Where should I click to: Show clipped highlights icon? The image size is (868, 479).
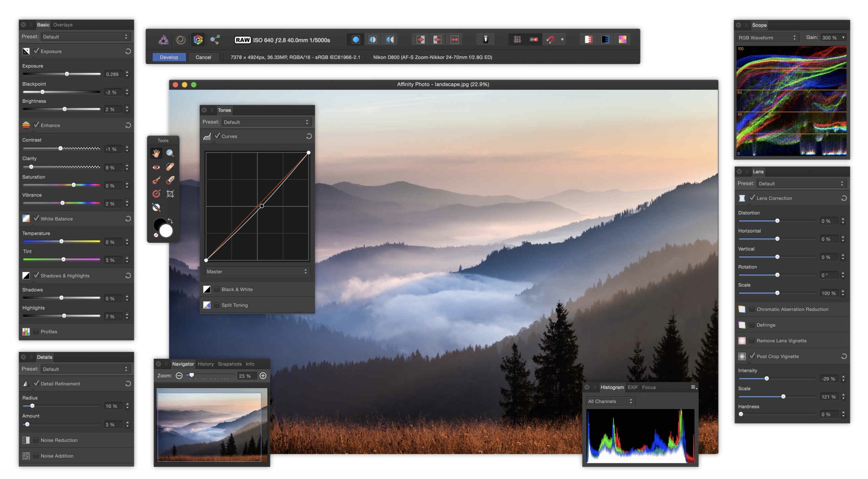point(588,40)
